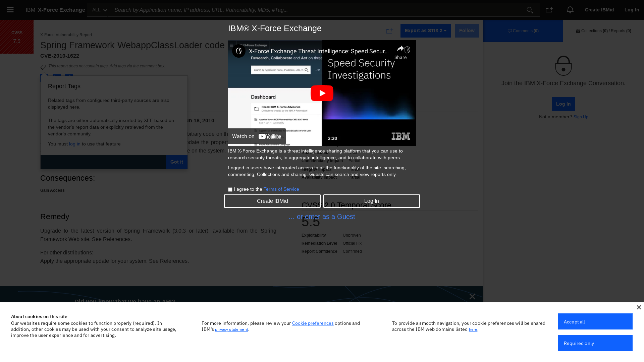Open the privacy statement link
The width and height of the screenshot is (644, 362).
232,329
